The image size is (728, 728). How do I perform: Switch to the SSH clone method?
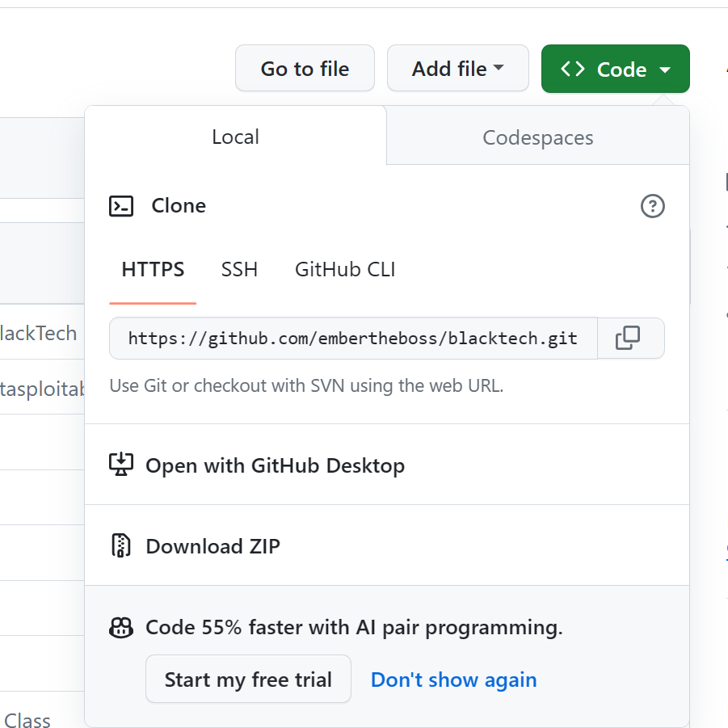239,269
